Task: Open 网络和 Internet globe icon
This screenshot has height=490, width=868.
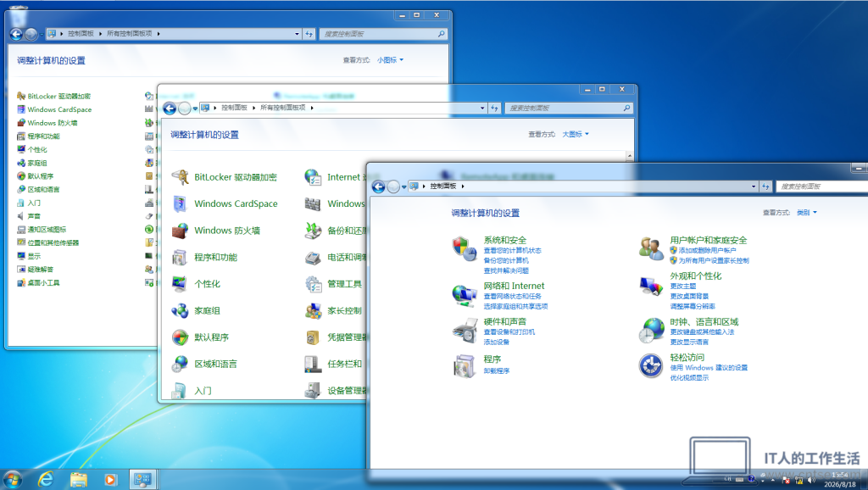Action: pos(465,294)
